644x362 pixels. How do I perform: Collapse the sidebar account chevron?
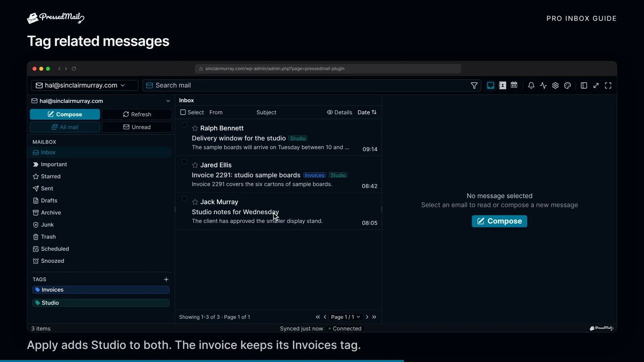tap(168, 101)
